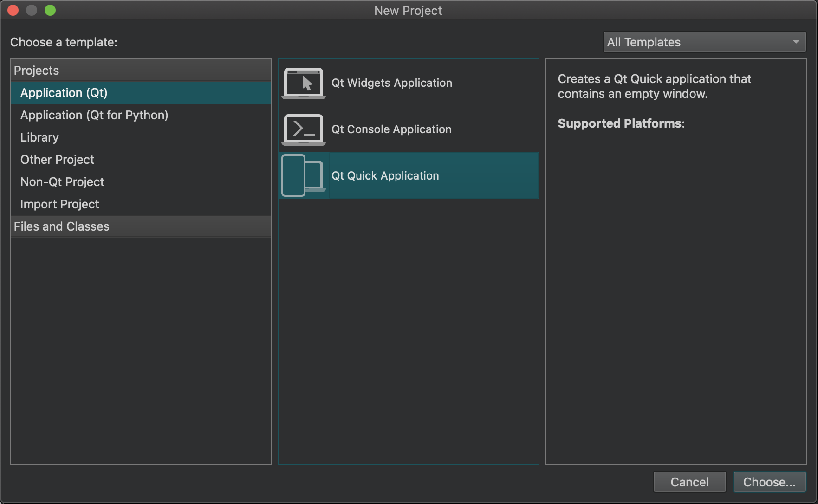Close the New Project dialog window
Viewport: 818px width, 504px height.
(x=13, y=10)
